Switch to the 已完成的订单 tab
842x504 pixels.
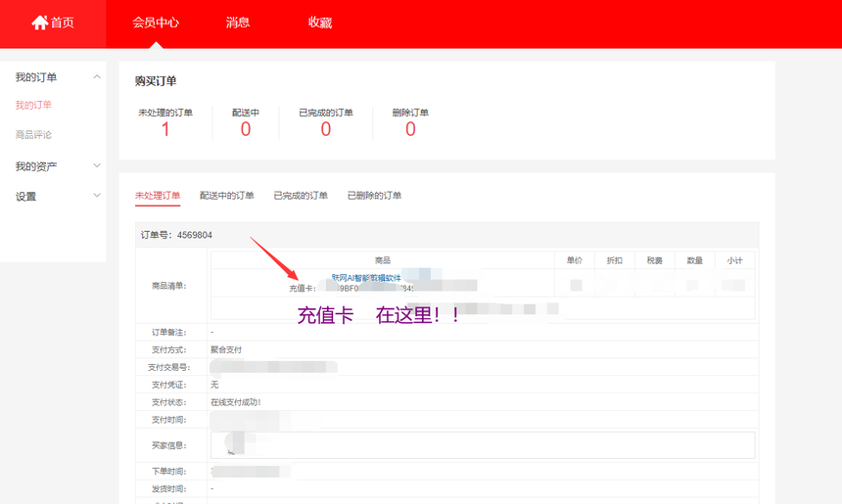pyautogui.click(x=301, y=196)
